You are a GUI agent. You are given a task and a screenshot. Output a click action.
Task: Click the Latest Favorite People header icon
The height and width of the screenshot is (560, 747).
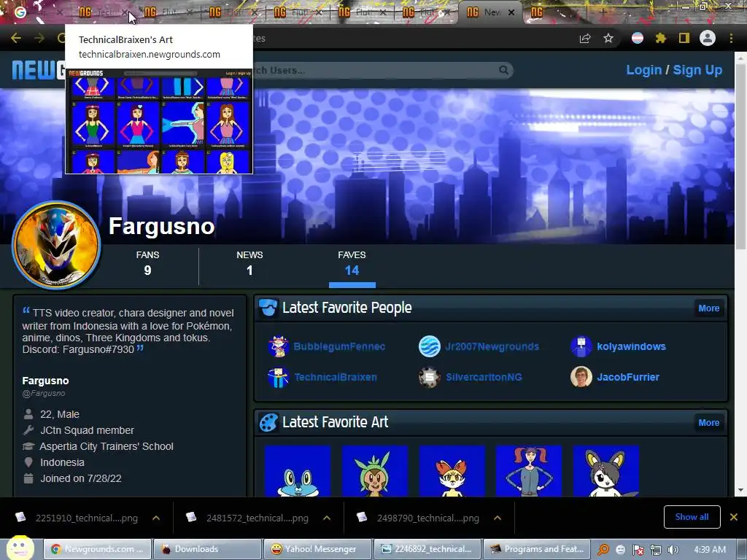(x=268, y=308)
